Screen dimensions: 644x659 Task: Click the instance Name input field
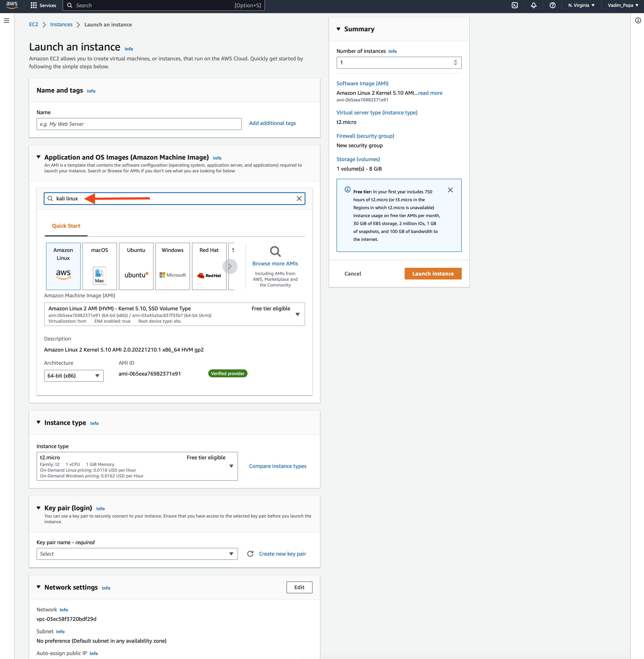[x=139, y=124]
